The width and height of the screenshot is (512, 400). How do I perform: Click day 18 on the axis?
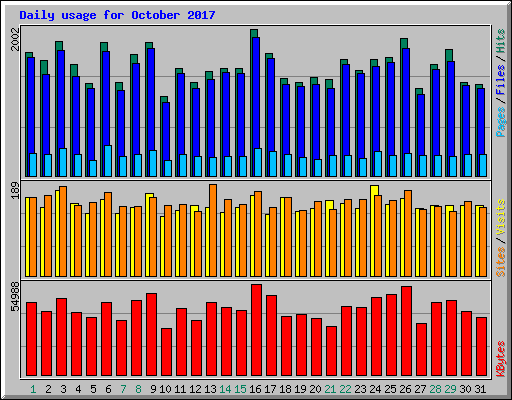[x=285, y=389]
